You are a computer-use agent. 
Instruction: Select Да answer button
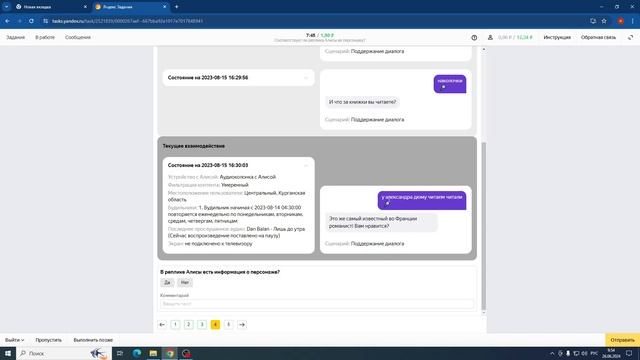click(x=167, y=282)
